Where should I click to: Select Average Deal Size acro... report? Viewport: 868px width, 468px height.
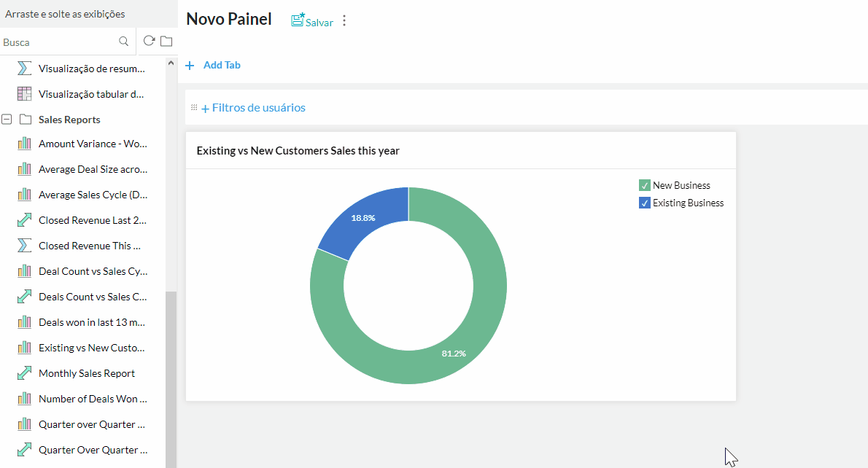click(93, 169)
